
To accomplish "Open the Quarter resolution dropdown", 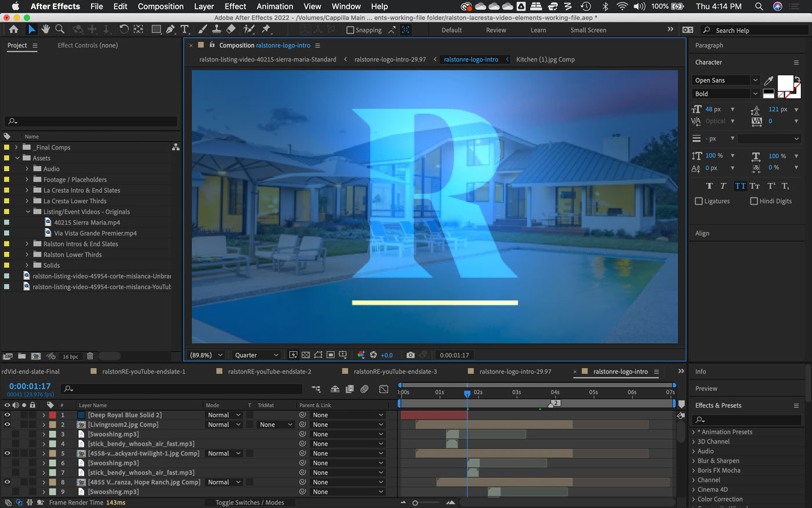I will pyautogui.click(x=256, y=355).
